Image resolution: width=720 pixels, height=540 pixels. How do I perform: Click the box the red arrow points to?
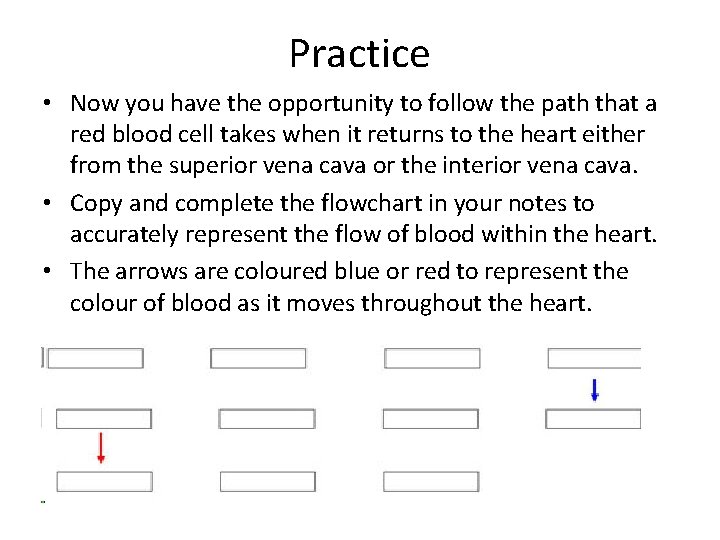pos(104,482)
